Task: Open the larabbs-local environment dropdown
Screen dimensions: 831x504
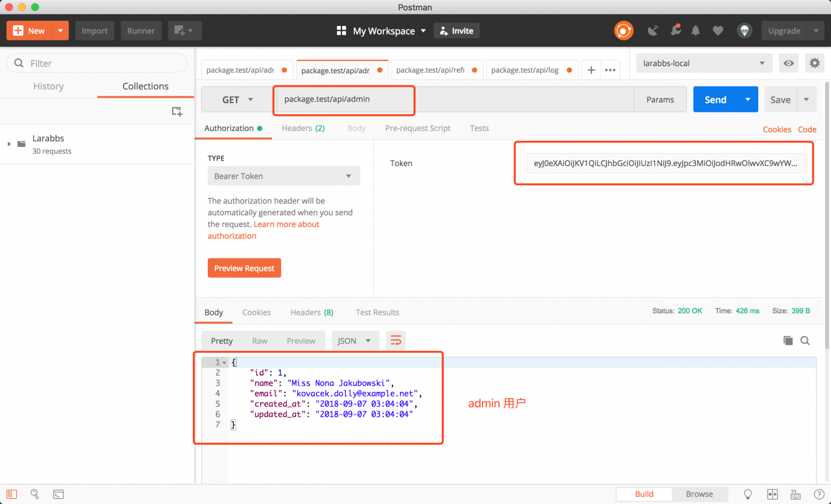Action: [704, 63]
